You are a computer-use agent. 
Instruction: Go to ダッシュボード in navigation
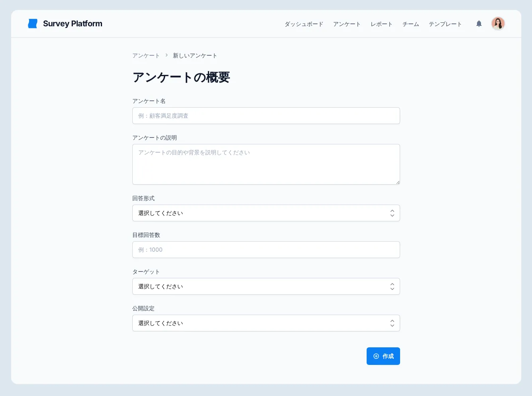coord(304,24)
